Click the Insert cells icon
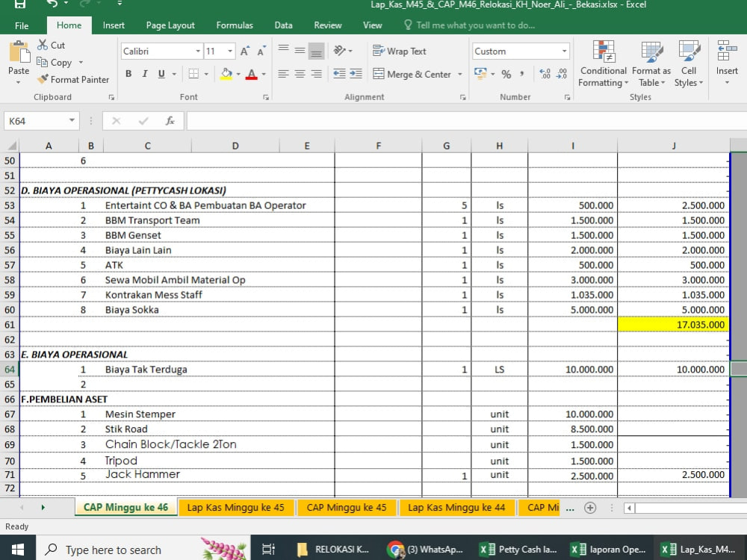Viewport: 747px width, 560px height. click(727, 52)
